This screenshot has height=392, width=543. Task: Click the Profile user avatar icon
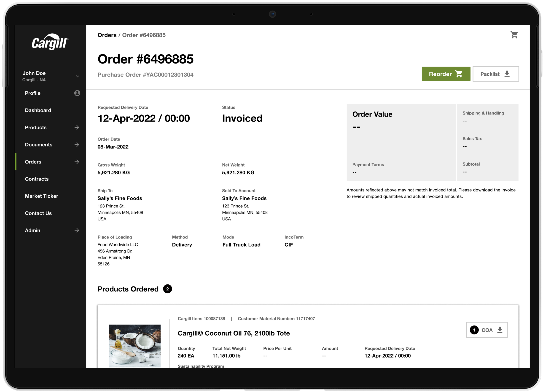coord(77,93)
